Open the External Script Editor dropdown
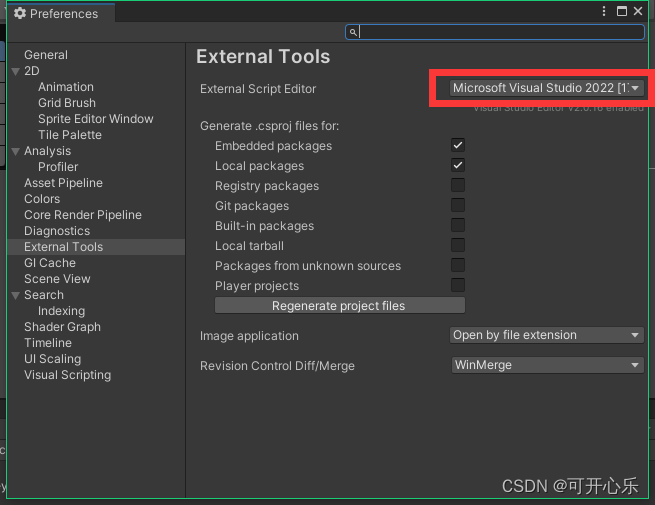655x505 pixels. click(546, 88)
